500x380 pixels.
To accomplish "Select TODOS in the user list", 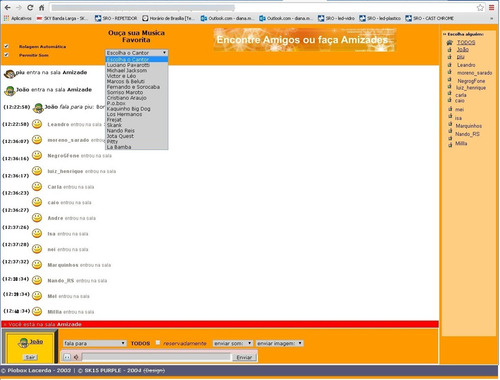I will [x=466, y=42].
